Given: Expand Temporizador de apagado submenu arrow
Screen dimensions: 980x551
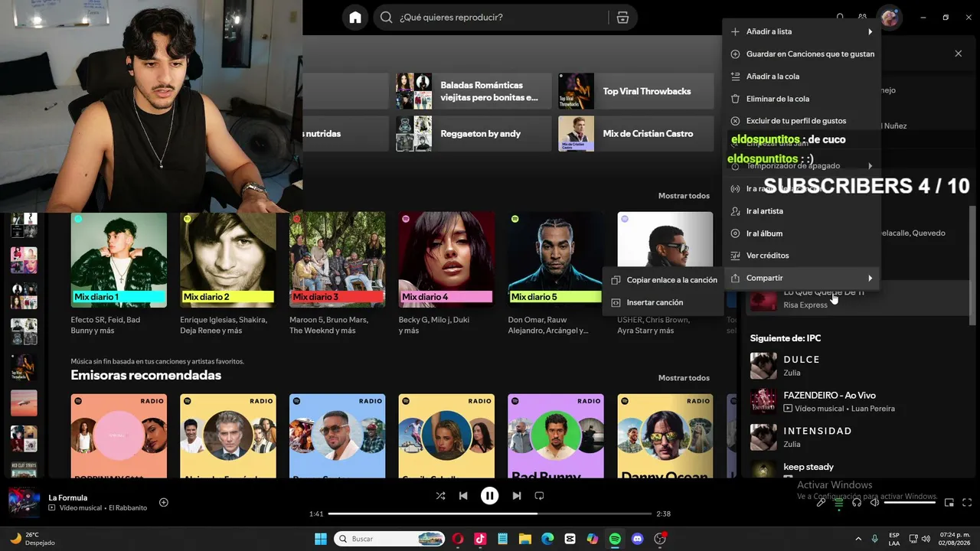Looking at the screenshot, I should pyautogui.click(x=870, y=166).
